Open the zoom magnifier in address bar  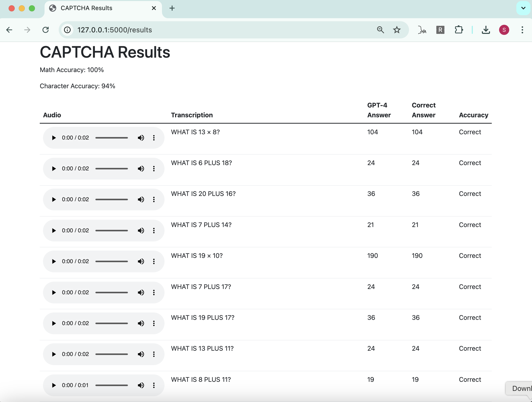(x=380, y=30)
